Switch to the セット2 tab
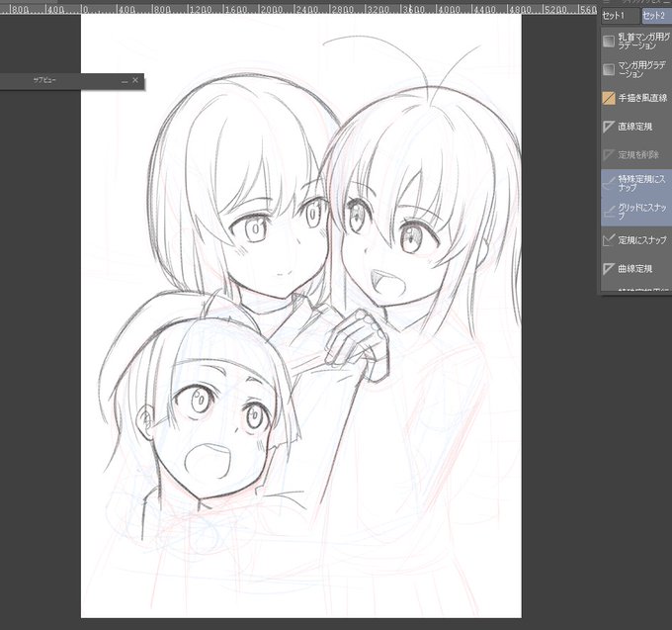 coord(656,16)
